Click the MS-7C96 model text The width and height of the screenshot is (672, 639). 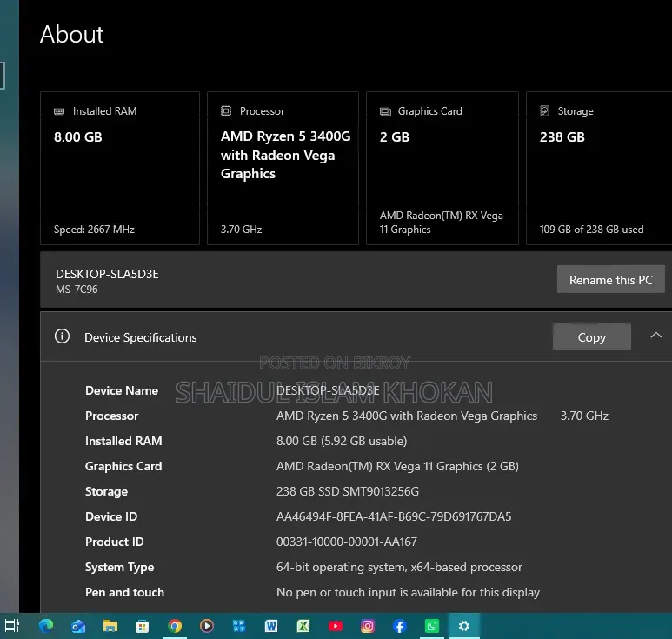click(x=77, y=290)
